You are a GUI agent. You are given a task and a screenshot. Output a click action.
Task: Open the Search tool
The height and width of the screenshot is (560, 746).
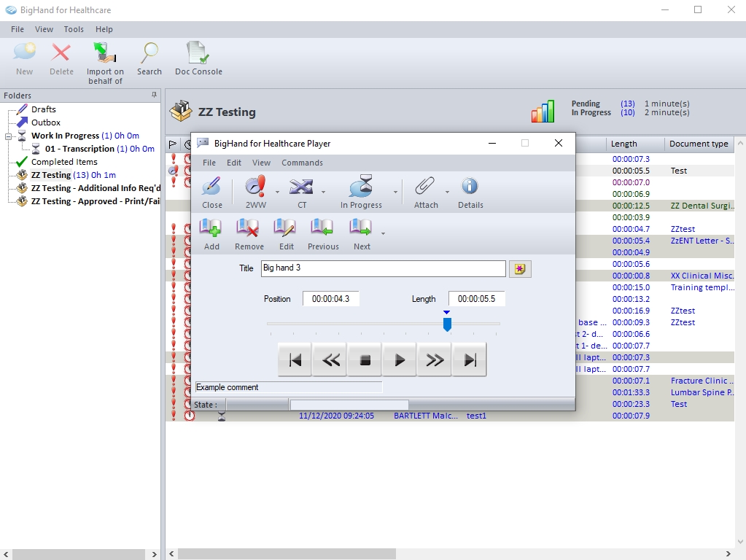tap(149, 59)
